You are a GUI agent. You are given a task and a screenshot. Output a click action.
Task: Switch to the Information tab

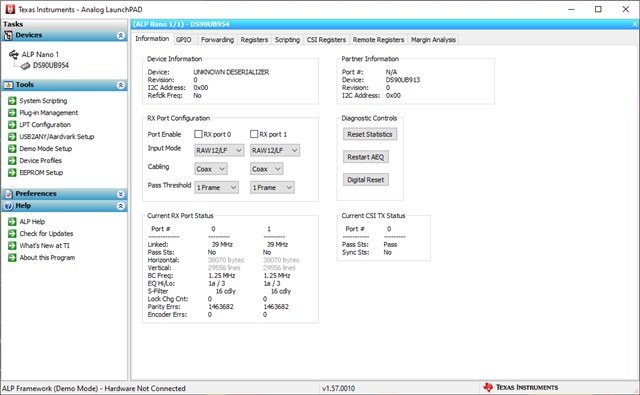pyautogui.click(x=152, y=39)
